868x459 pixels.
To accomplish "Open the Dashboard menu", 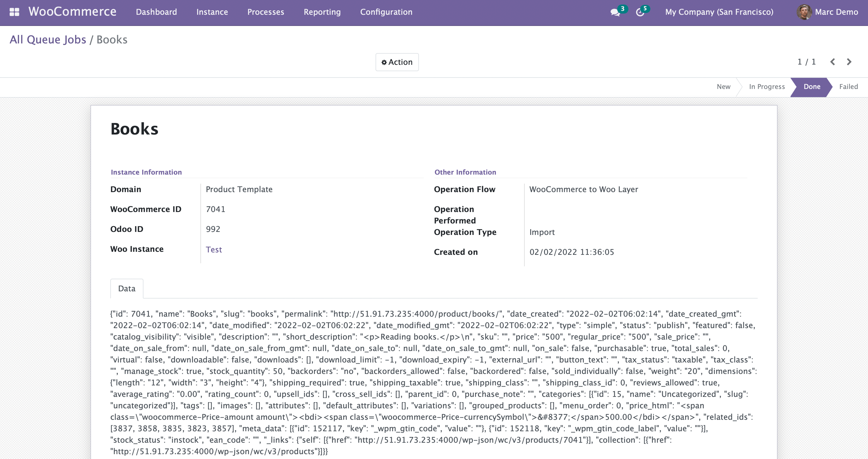I will (x=156, y=12).
